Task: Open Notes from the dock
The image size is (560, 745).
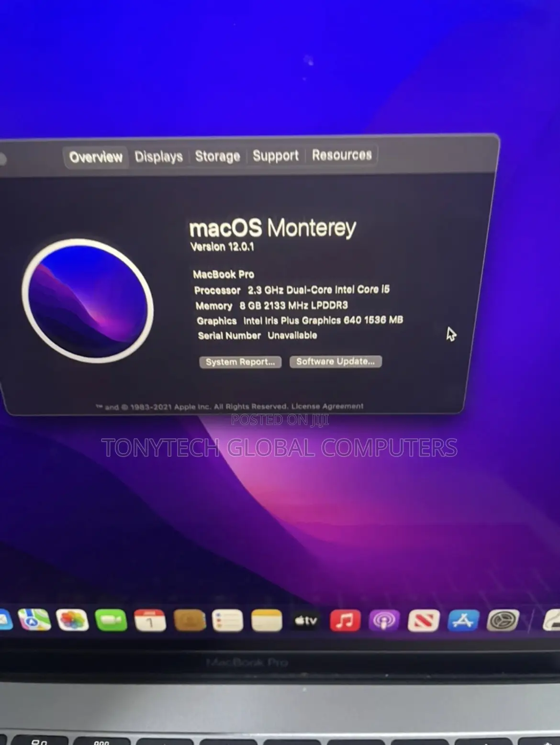Action: coord(267,621)
